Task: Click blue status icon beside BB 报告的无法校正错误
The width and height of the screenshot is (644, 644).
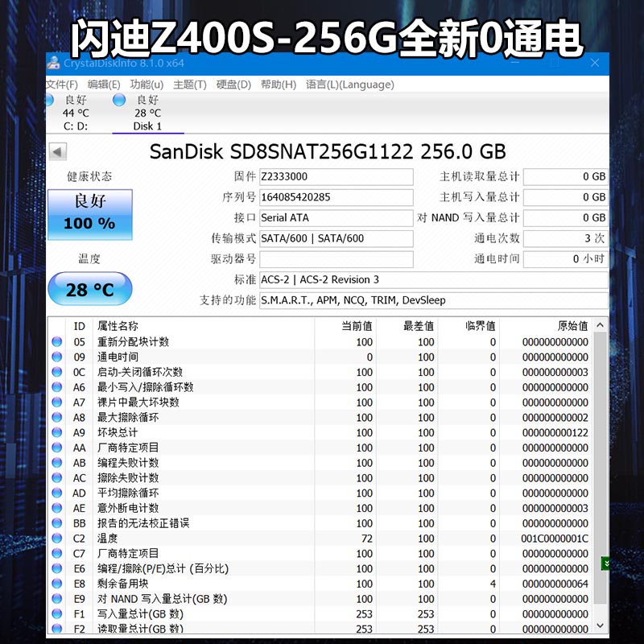Action: (x=56, y=522)
